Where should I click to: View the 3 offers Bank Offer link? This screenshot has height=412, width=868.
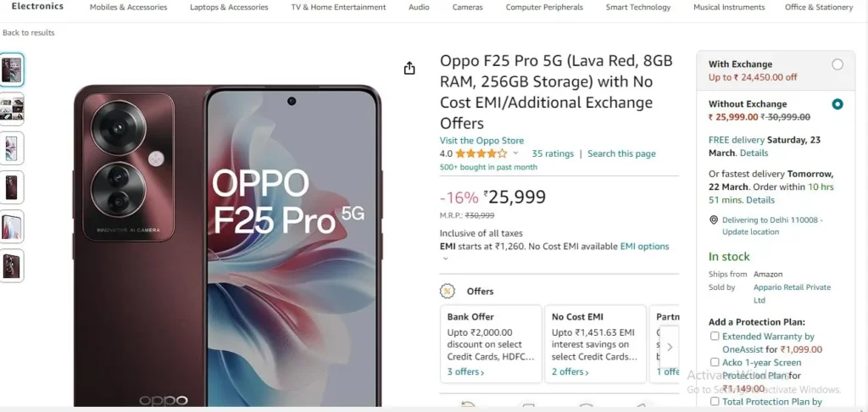[x=465, y=371]
